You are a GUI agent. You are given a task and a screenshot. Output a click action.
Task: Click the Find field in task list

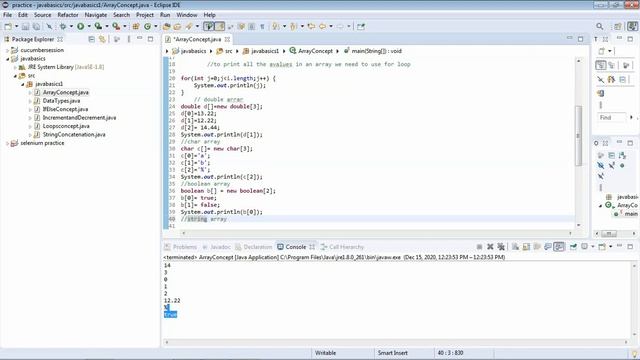coord(611,118)
